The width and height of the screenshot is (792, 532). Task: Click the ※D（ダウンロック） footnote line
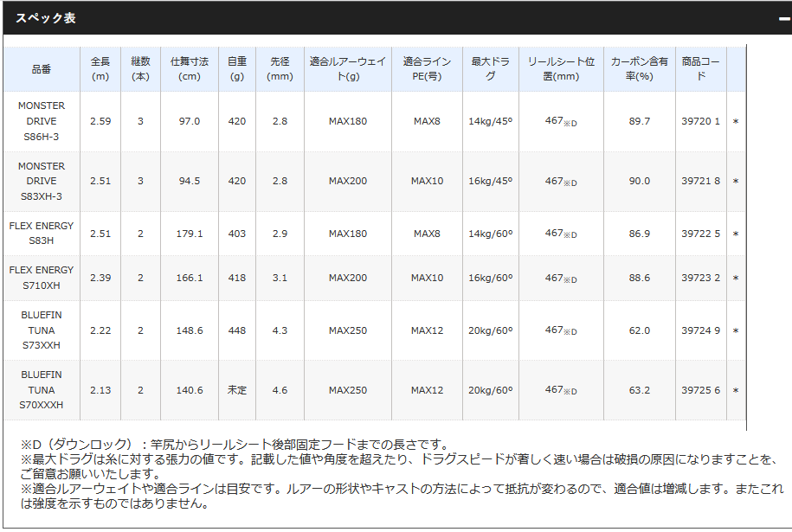click(x=235, y=445)
